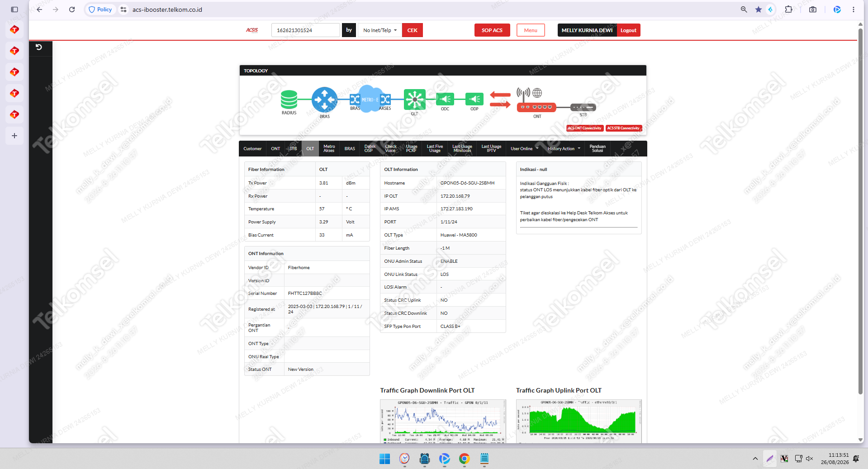This screenshot has height=469, width=868.
Task: Open Google Chrome from the taskbar
Action: 464,459
